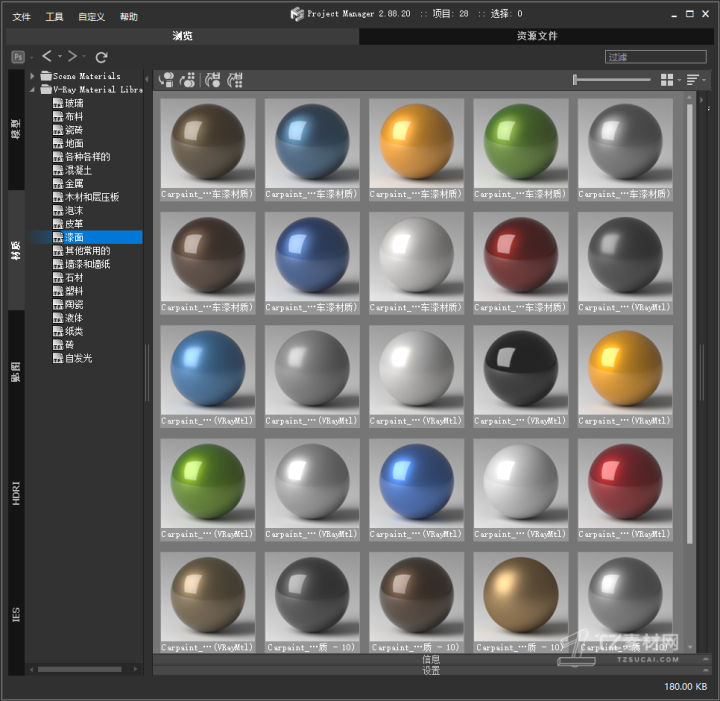Click the Ps Photoshop icon button
This screenshot has width=720, height=701.
click(x=17, y=57)
